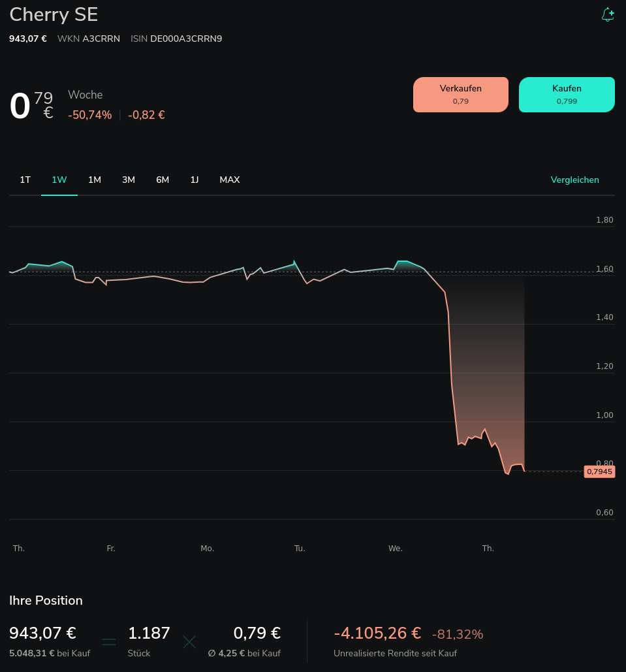
Task: Show the 6M chart range
Action: point(163,180)
